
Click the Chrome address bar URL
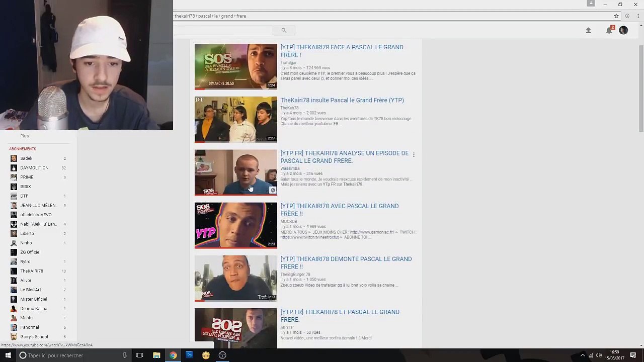tap(210, 16)
